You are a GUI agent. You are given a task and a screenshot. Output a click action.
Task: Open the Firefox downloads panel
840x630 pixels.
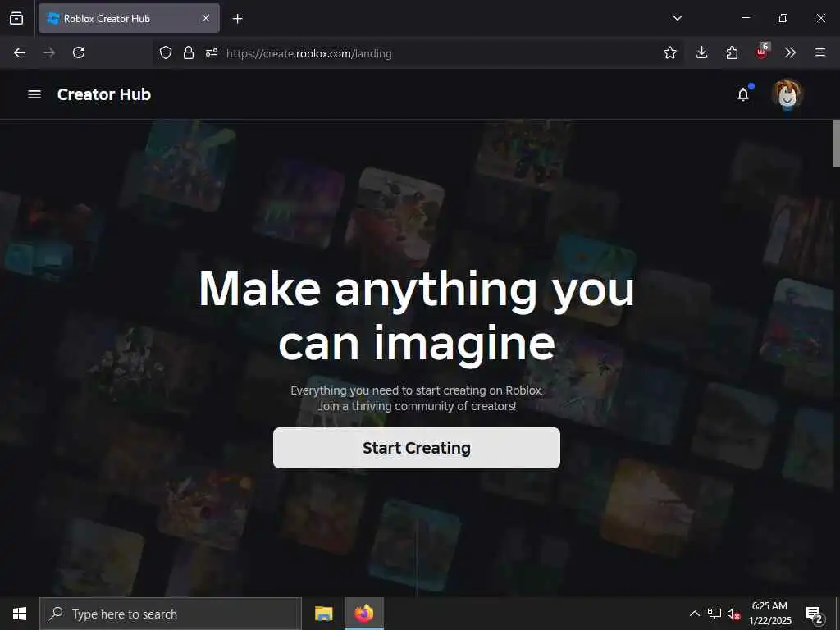(x=702, y=52)
